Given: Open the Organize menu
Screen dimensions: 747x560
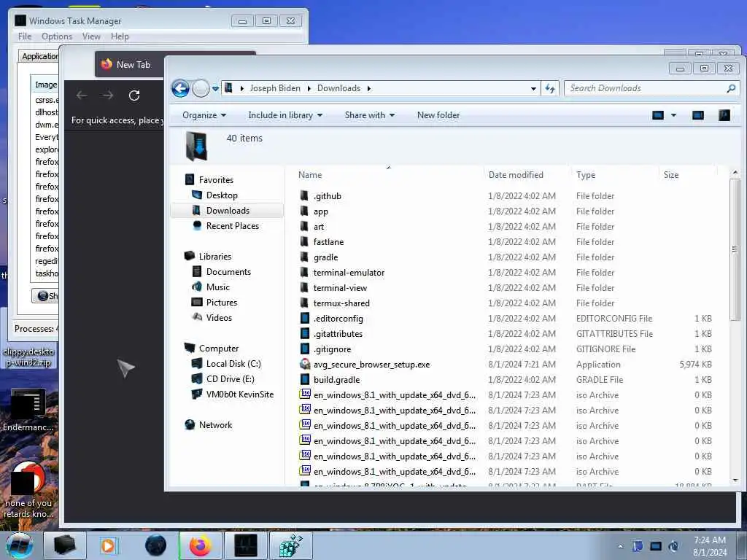Looking at the screenshot, I should pyautogui.click(x=204, y=115).
